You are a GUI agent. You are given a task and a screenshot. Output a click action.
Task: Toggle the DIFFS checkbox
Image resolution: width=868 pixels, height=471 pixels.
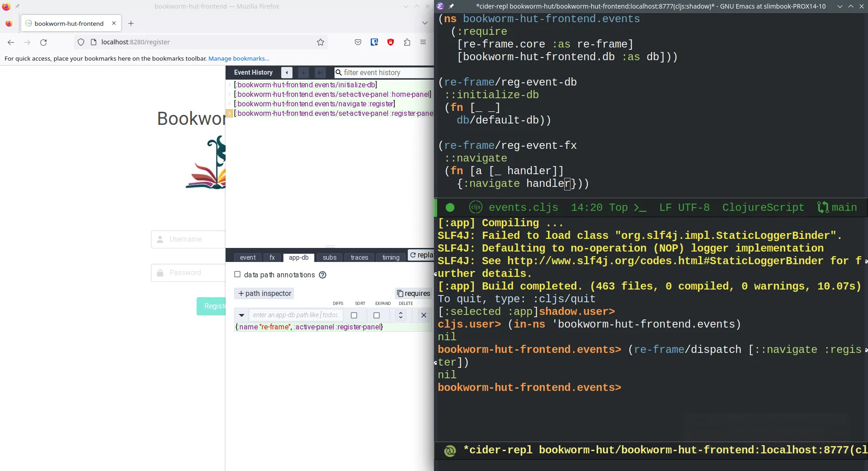(354, 315)
